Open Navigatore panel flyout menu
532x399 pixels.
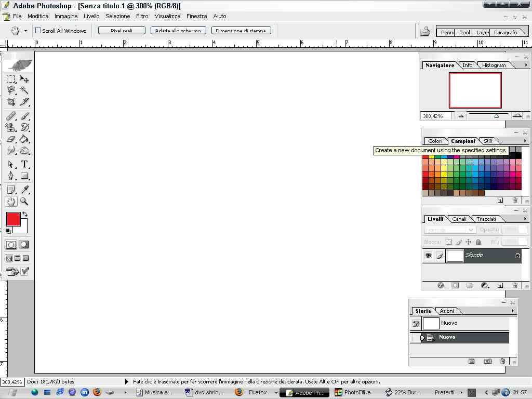click(x=526, y=65)
